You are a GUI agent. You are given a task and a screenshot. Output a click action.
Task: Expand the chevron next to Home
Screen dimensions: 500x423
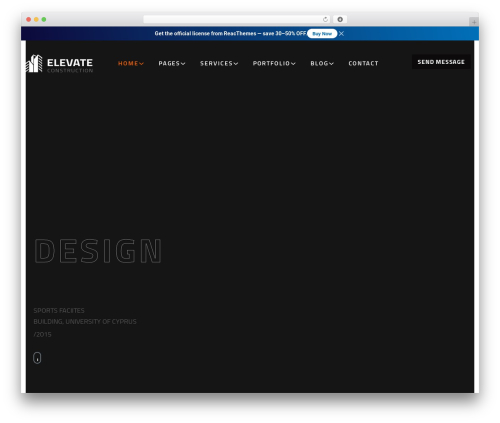coord(142,64)
